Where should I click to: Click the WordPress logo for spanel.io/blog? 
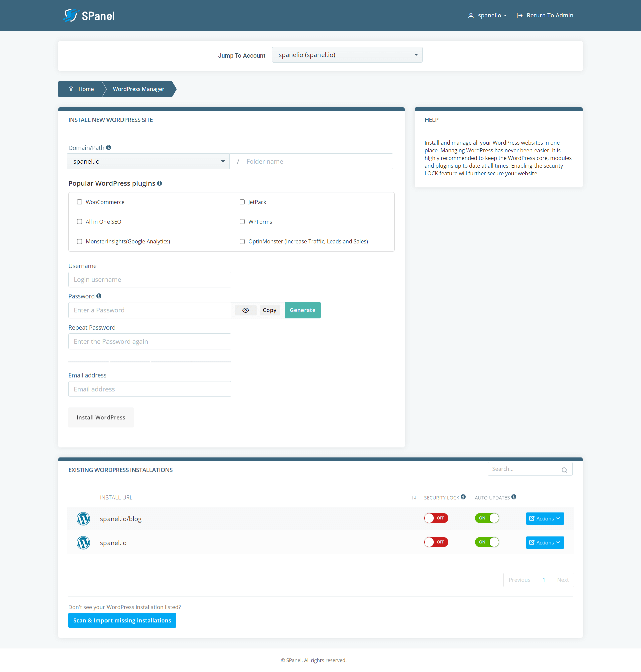pyautogui.click(x=83, y=519)
